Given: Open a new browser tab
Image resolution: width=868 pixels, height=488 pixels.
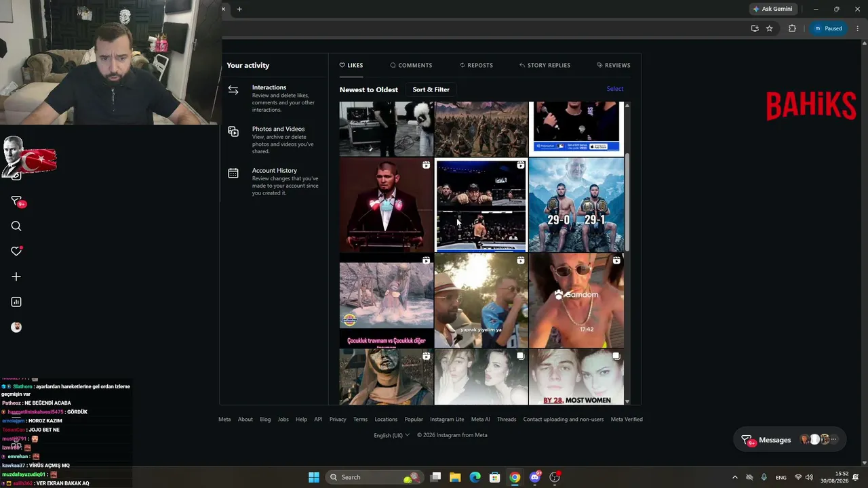Looking at the screenshot, I should 239,9.
